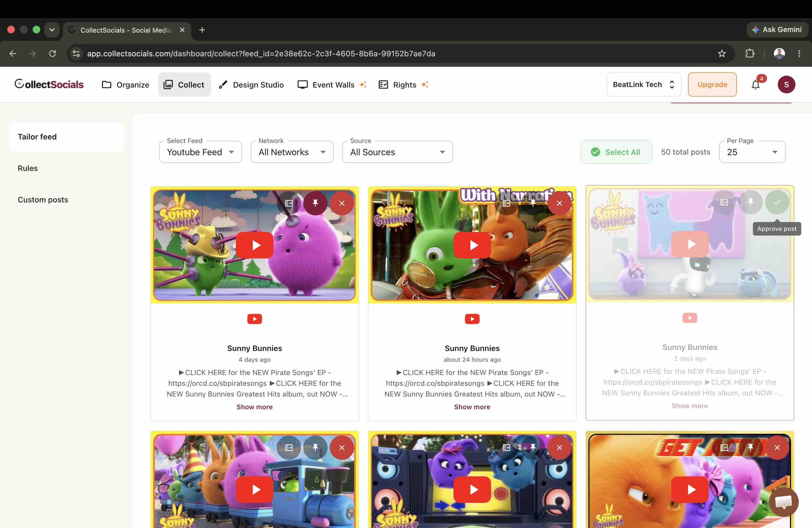Viewport: 812px width, 528px height.
Task: Reject the train thumbnail post
Action: pos(342,448)
